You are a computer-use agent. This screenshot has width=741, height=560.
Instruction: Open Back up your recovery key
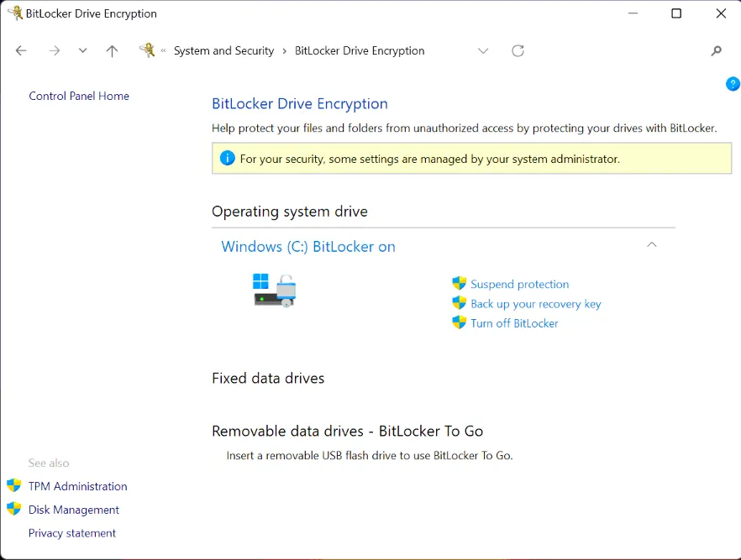pos(536,304)
